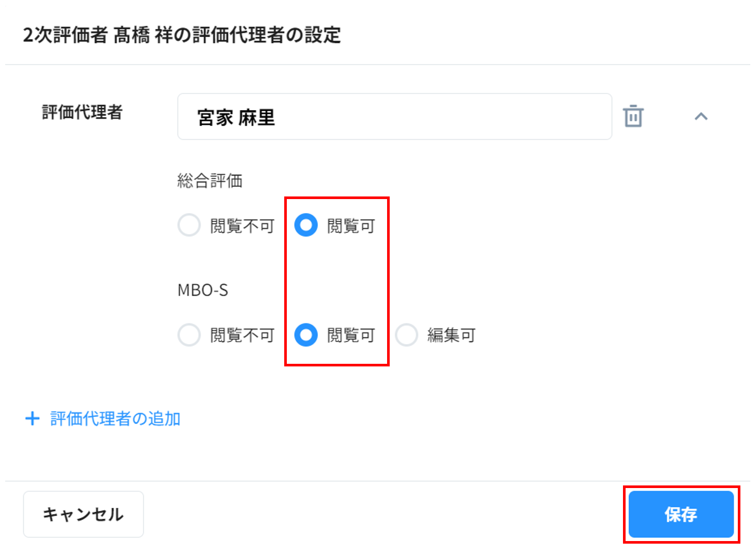The image size is (756, 553).
Task: Click the 閲覧不可 label text under MBO-S
Action: pyautogui.click(x=242, y=335)
